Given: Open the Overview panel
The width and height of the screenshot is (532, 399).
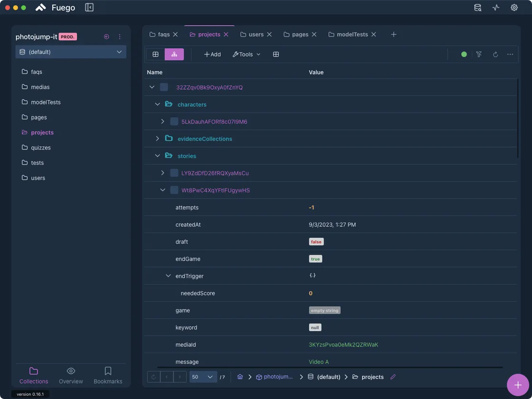Looking at the screenshot, I should tap(71, 376).
